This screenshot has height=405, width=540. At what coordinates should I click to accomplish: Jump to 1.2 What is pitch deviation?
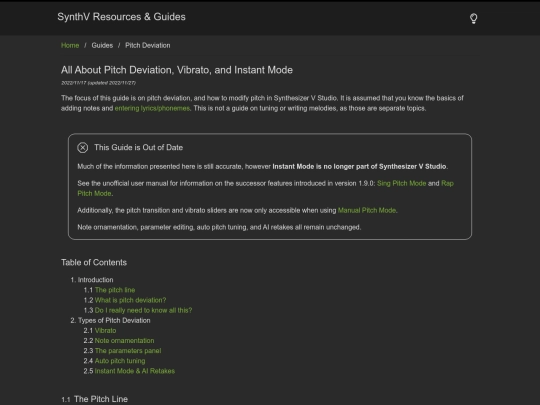(x=130, y=300)
